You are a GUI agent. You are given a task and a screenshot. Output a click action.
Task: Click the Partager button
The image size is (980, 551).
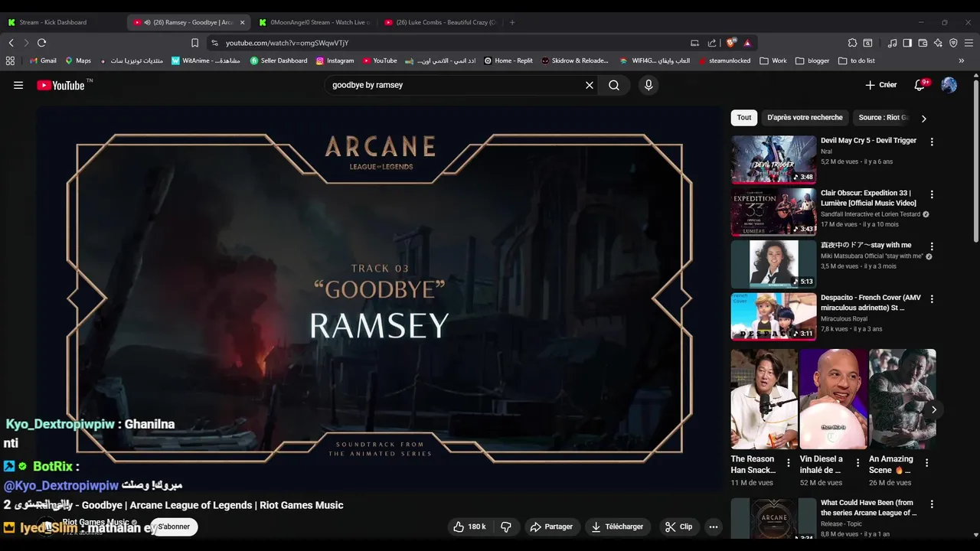coord(551,527)
